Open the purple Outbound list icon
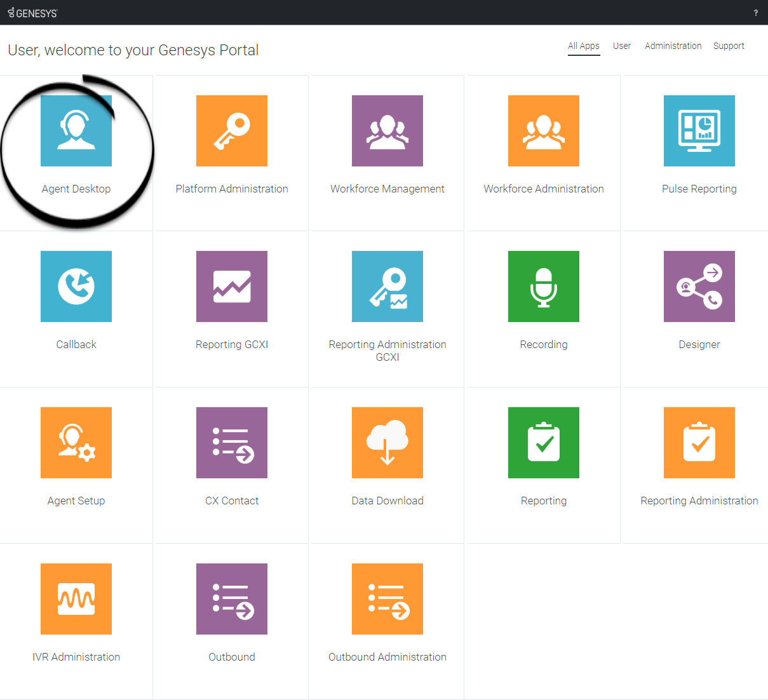Viewport: 768px width, 700px height. [232, 599]
